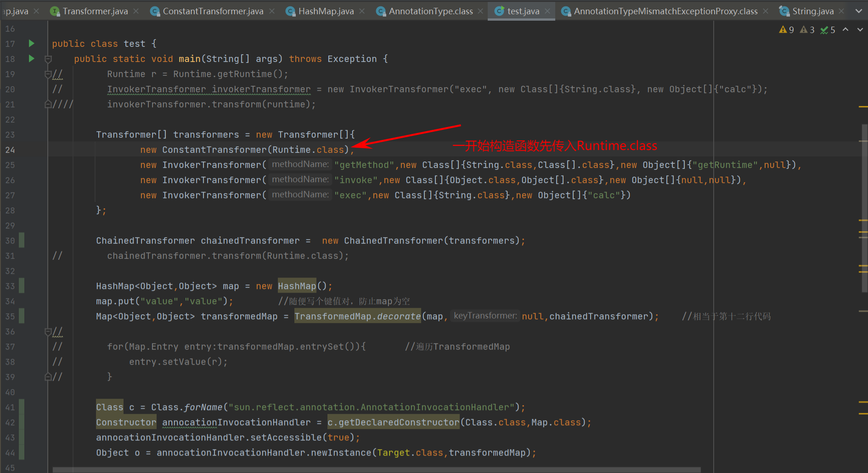Run class test from gutter icon
The width and height of the screenshot is (868, 473).
(x=31, y=43)
